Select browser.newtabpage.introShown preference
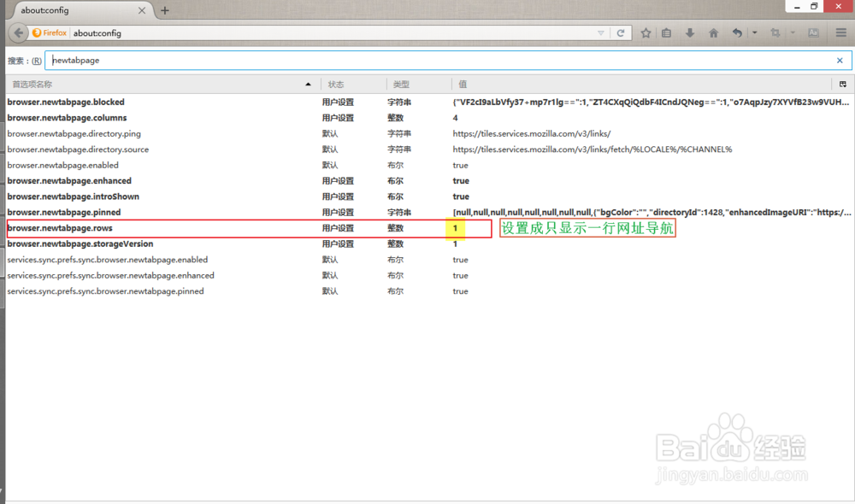The height and width of the screenshot is (504, 855). pos(430,196)
